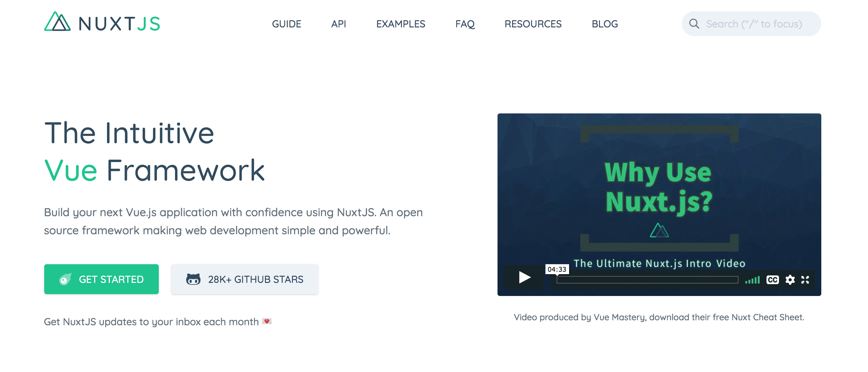Click 'The Ultimate Nuxt.js Intro Video' caption
868x372 pixels.
point(659,263)
